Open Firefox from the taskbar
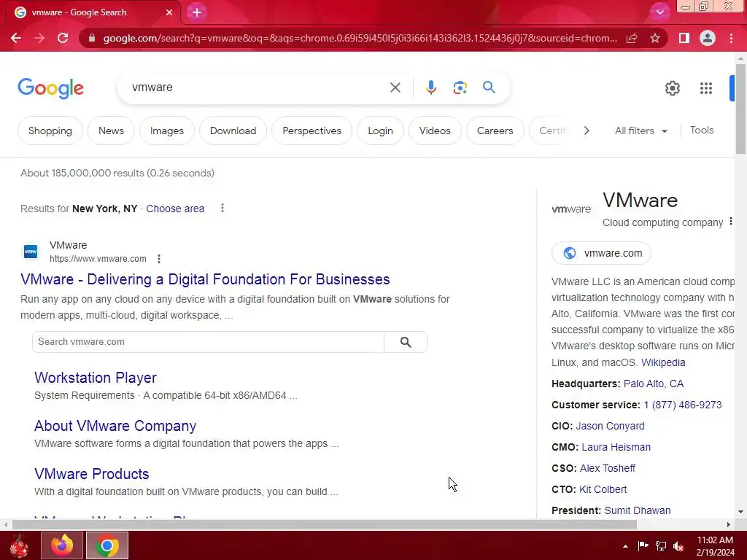747x560 pixels. [x=62, y=545]
